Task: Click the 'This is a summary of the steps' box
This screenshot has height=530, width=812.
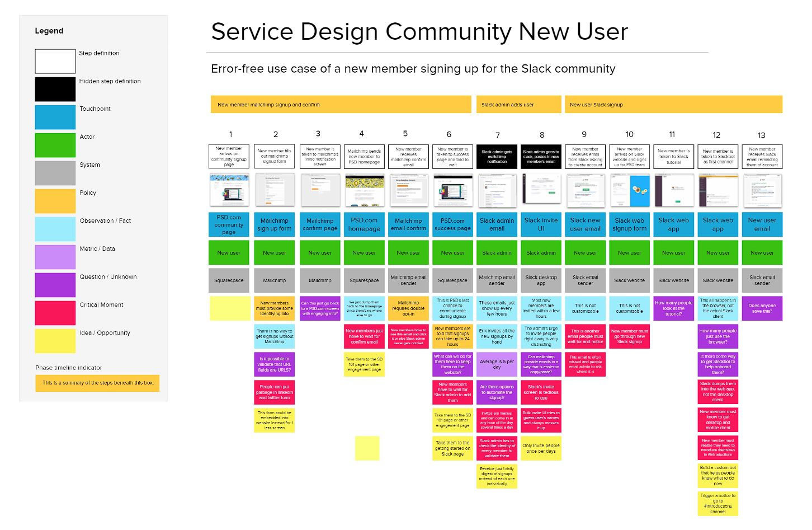Action: click(x=97, y=383)
